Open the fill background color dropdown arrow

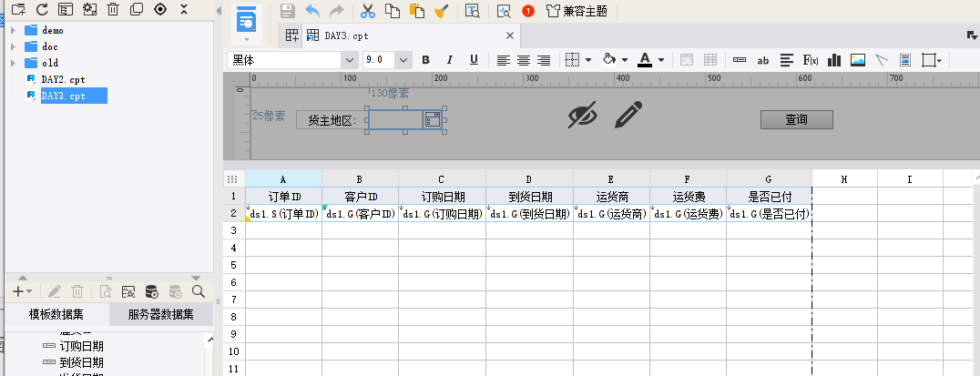point(625,60)
